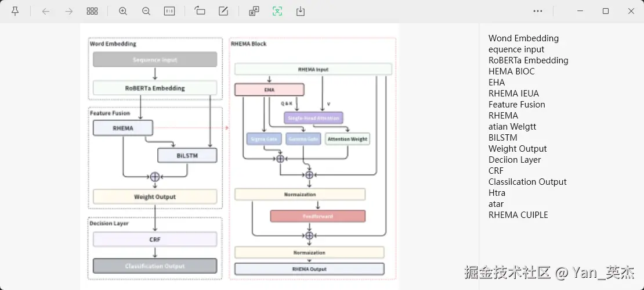Image resolution: width=644 pixels, height=290 pixels.
Task: Select recognized text 'atar'
Action: [x=495, y=204]
